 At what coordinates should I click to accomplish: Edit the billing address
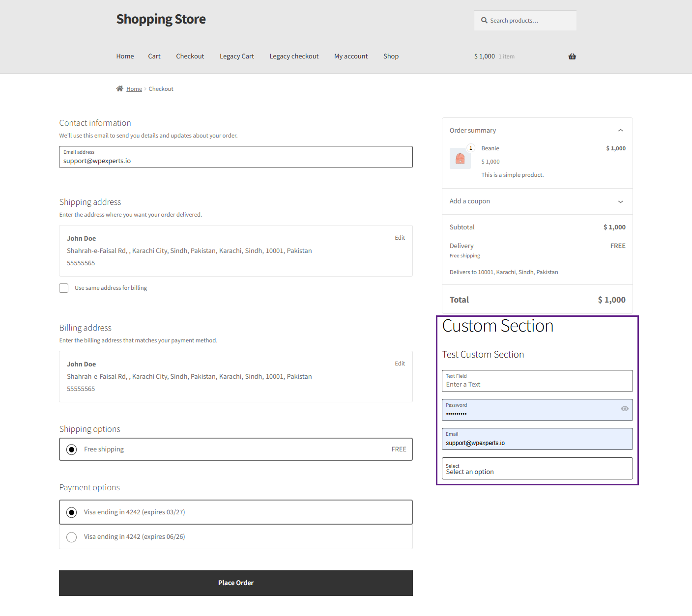[400, 364]
